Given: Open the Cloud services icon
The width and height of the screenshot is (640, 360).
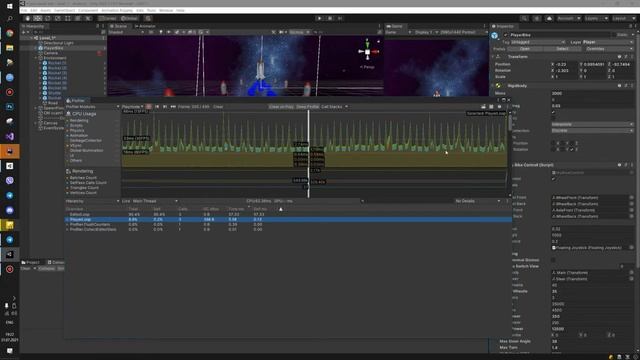Looking at the screenshot, I should click(x=549, y=18).
